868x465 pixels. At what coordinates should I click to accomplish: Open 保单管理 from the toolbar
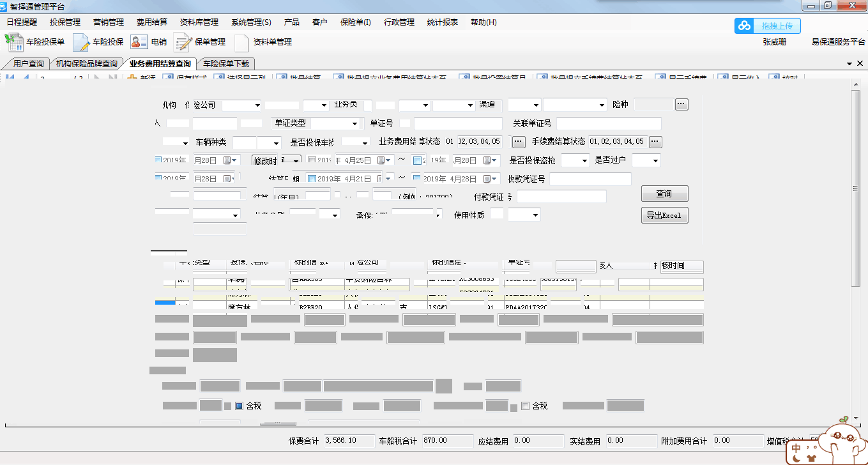click(x=199, y=42)
